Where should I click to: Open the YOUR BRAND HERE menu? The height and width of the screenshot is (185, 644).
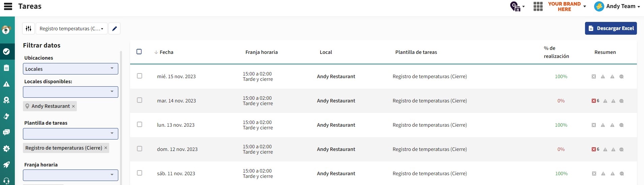pyautogui.click(x=567, y=6)
